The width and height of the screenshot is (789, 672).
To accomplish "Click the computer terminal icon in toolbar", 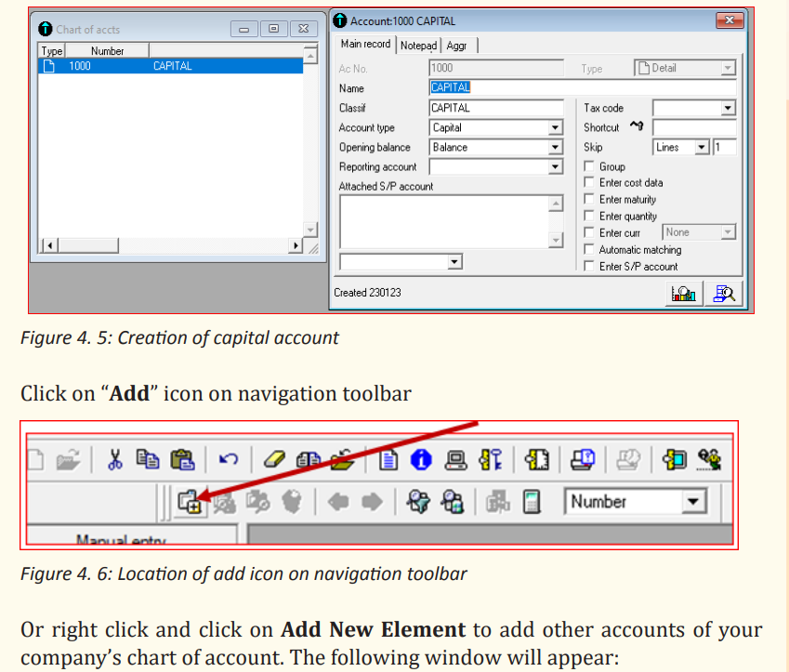I will (456, 459).
